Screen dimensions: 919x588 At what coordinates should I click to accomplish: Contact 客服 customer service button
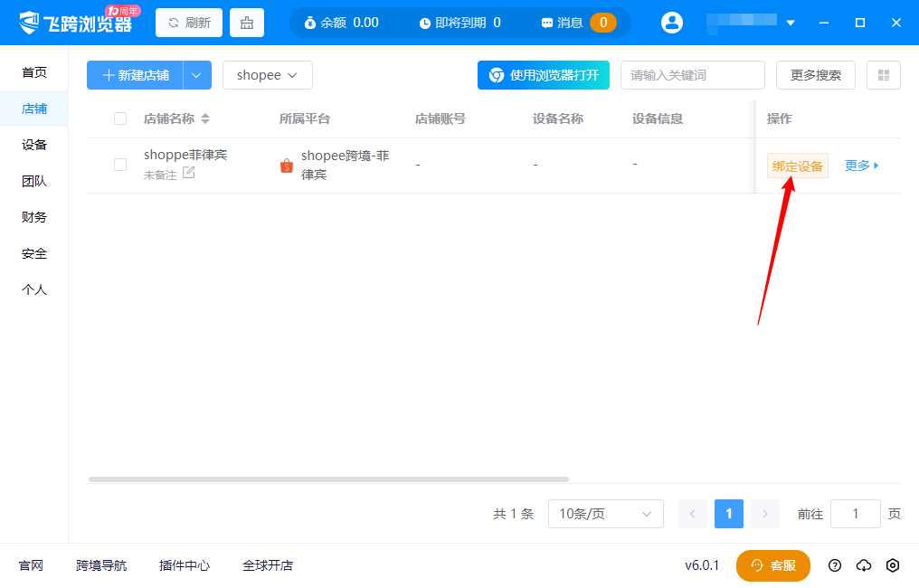point(773,565)
